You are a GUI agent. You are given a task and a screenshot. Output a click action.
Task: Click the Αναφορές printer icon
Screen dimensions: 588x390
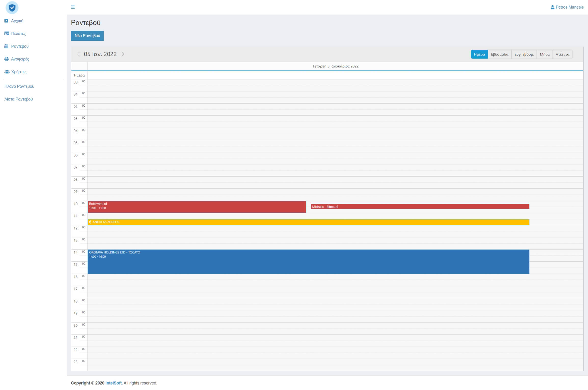(6, 59)
